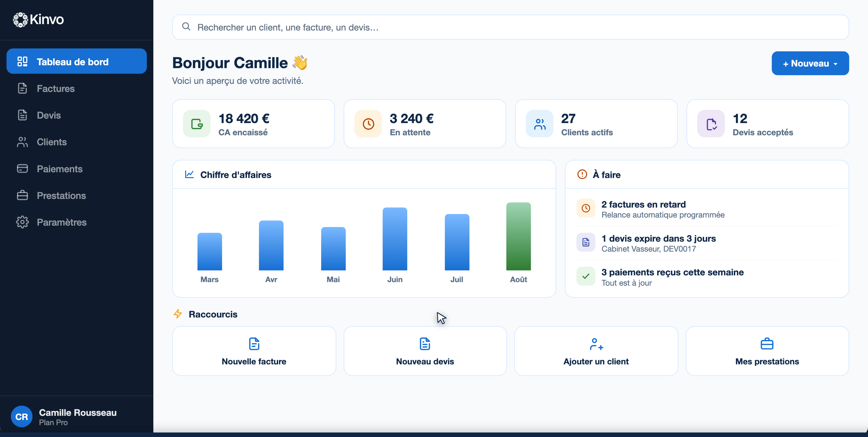Click the orange clock icon for En attente

[x=368, y=124]
